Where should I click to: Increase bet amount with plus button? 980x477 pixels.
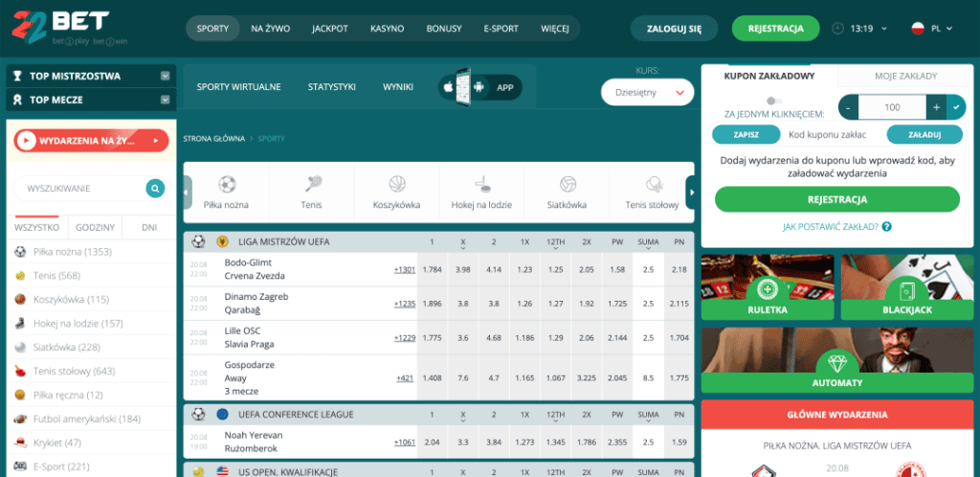tap(936, 107)
